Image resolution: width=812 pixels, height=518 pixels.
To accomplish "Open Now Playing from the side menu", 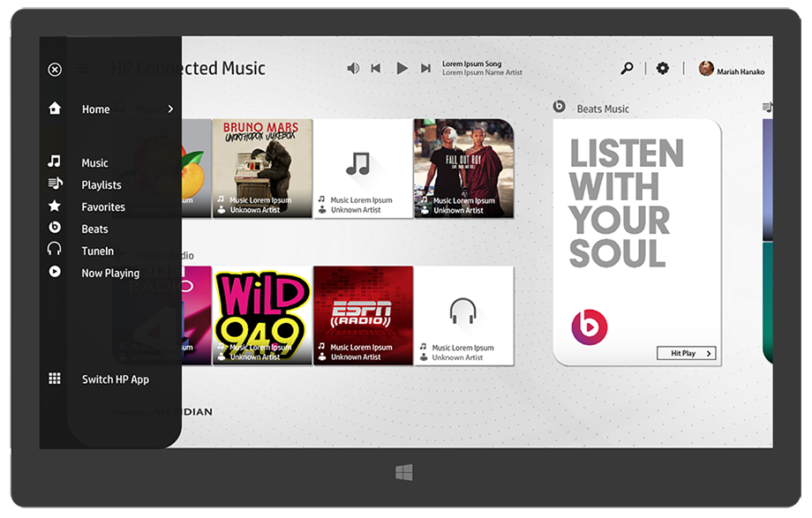I will pyautogui.click(x=110, y=274).
